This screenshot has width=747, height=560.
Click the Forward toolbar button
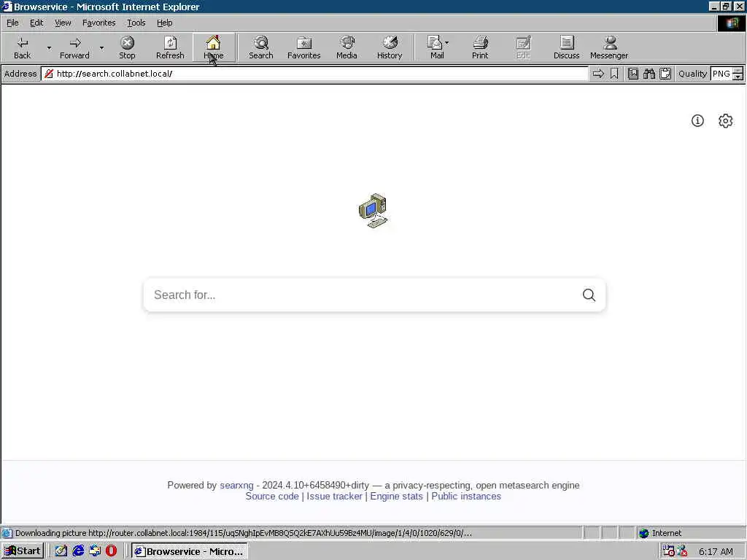click(x=74, y=47)
